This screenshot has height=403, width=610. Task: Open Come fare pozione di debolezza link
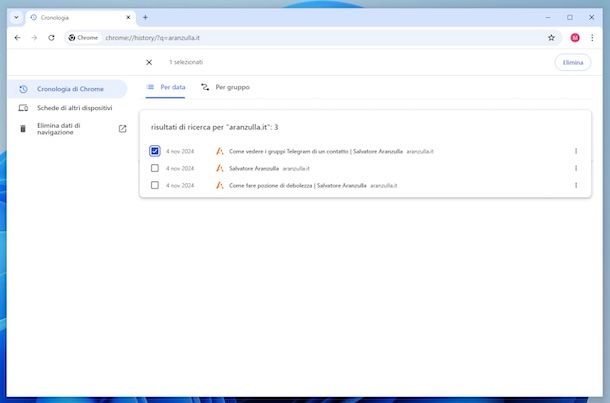[298, 186]
